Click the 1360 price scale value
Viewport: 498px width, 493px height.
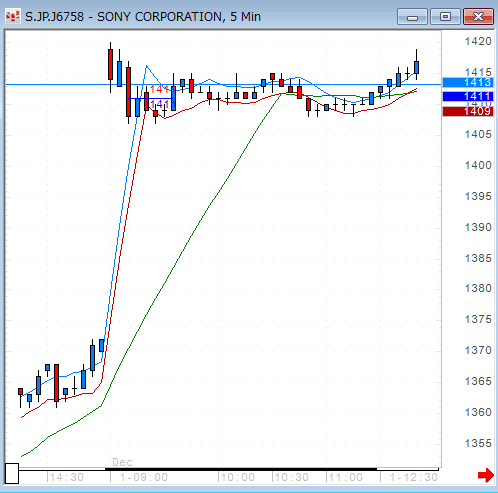pos(478,412)
